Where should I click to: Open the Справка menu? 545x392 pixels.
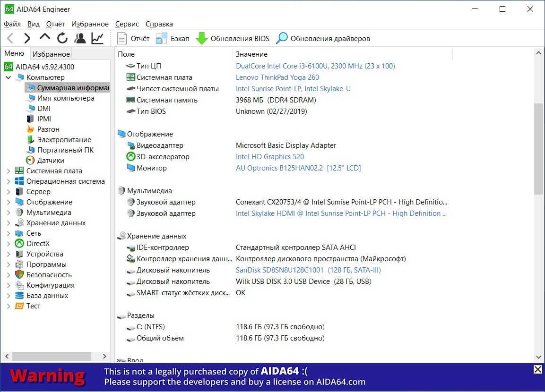pos(159,24)
